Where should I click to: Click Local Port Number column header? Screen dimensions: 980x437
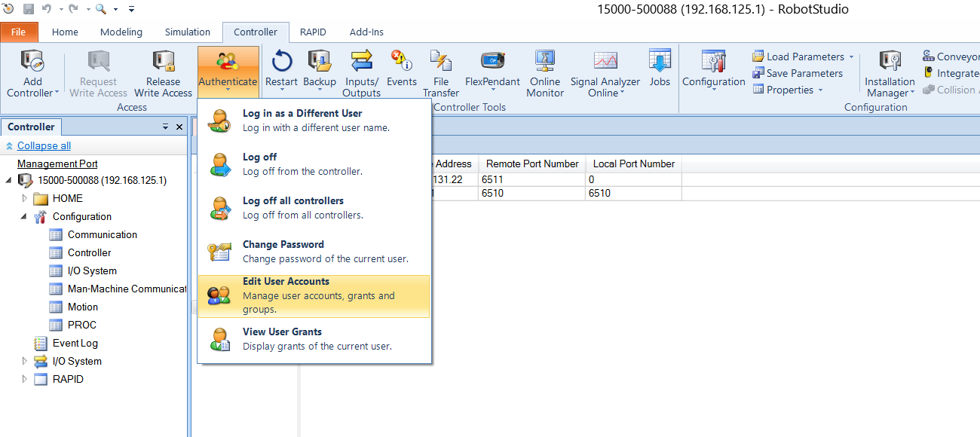pos(634,163)
